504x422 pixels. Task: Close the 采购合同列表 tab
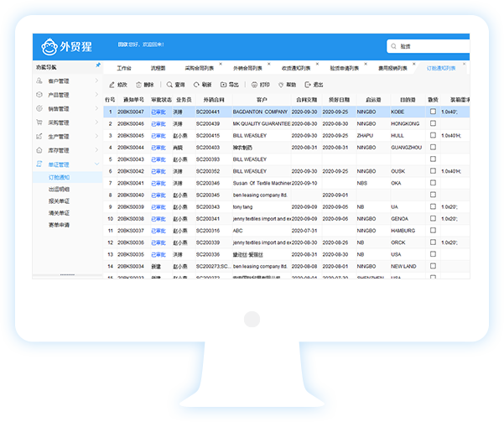(221, 64)
